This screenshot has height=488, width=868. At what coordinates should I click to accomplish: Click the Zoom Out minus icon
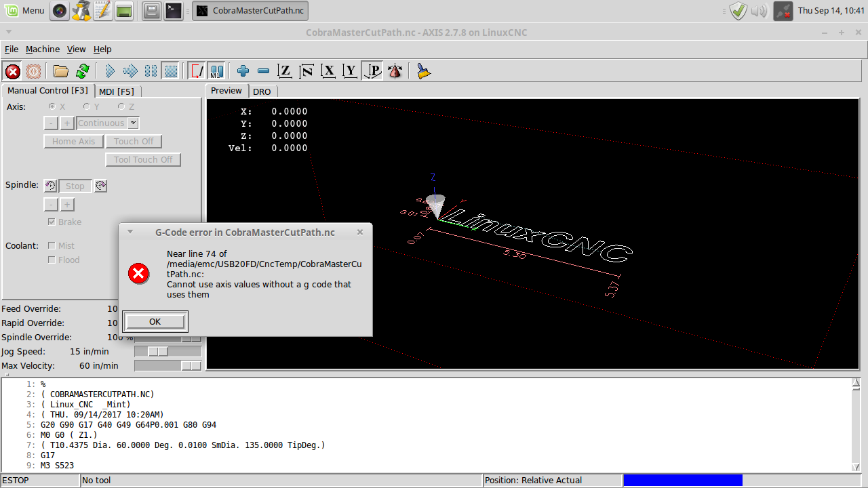click(x=264, y=71)
